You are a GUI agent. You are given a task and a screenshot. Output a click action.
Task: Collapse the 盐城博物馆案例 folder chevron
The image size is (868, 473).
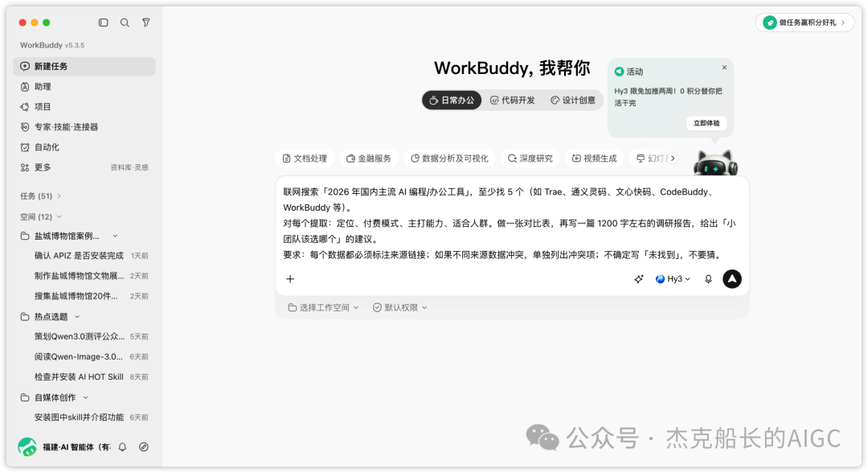click(115, 236)
